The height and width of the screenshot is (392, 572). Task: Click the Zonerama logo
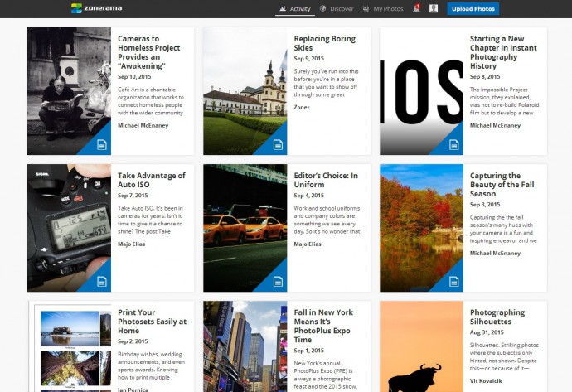coord(97,8)
